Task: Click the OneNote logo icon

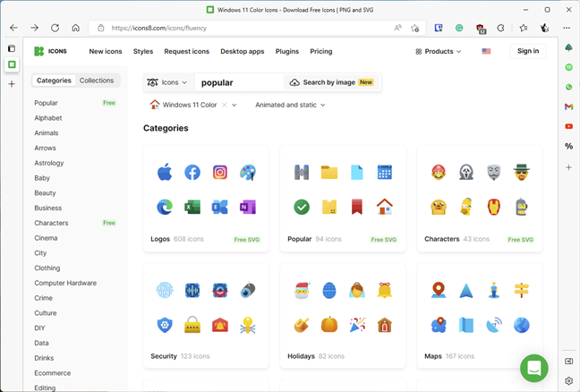Action: (247, 207)
